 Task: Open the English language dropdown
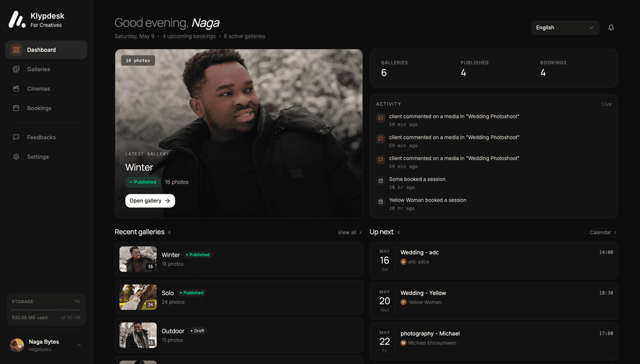(x=565, y=28)
